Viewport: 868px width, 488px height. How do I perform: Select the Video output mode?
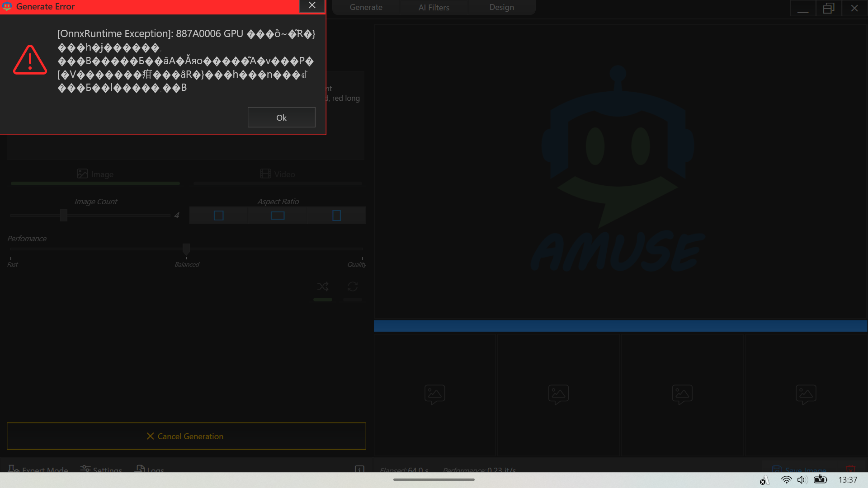278,174
